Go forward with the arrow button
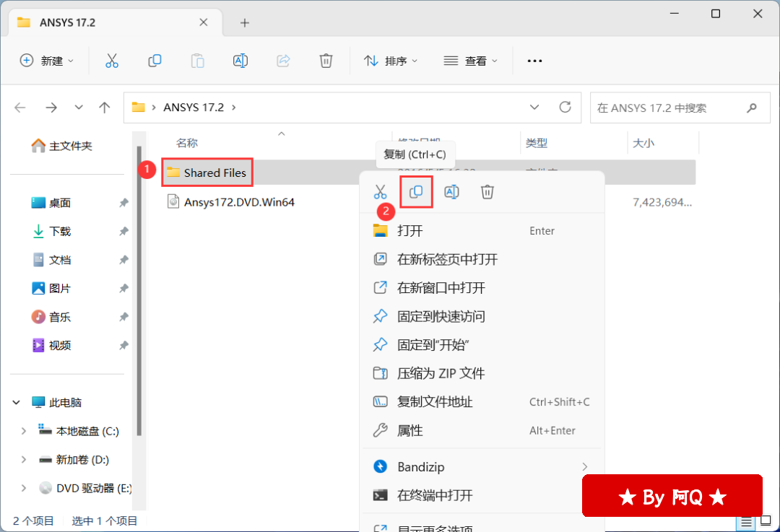Screen dimensions: 780x532 (51, 108)
